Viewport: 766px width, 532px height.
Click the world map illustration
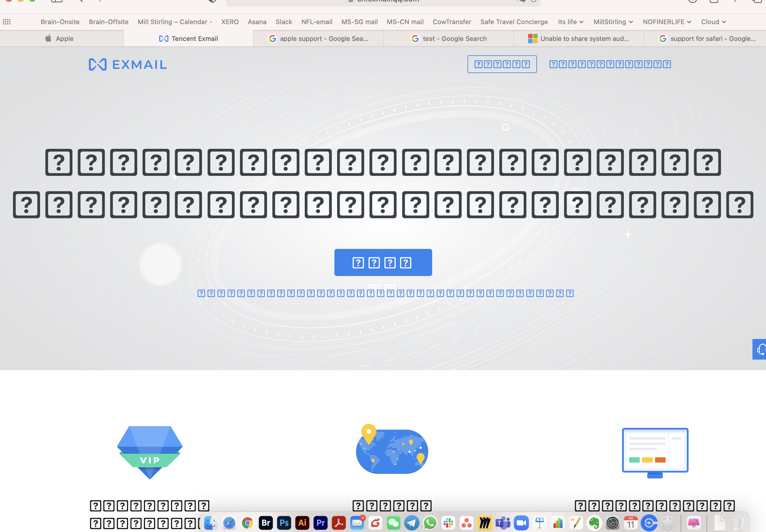[x=392, y=449]
